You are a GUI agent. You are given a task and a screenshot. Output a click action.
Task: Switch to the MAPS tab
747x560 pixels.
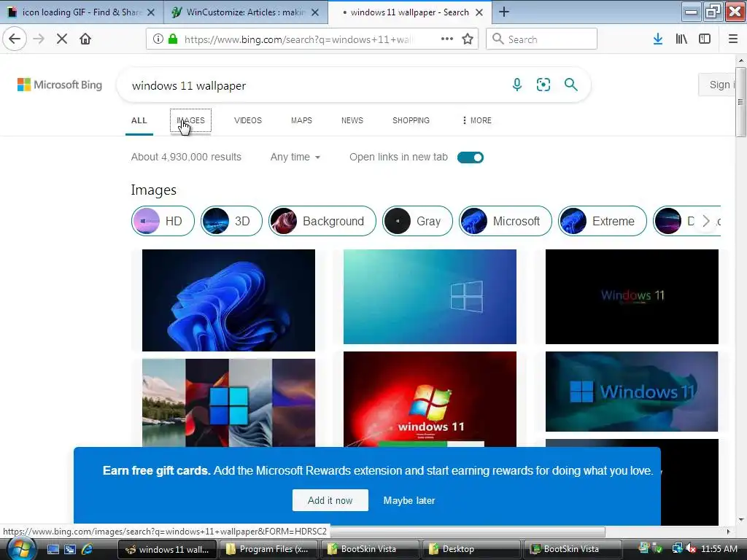click(x=301, y=120)
